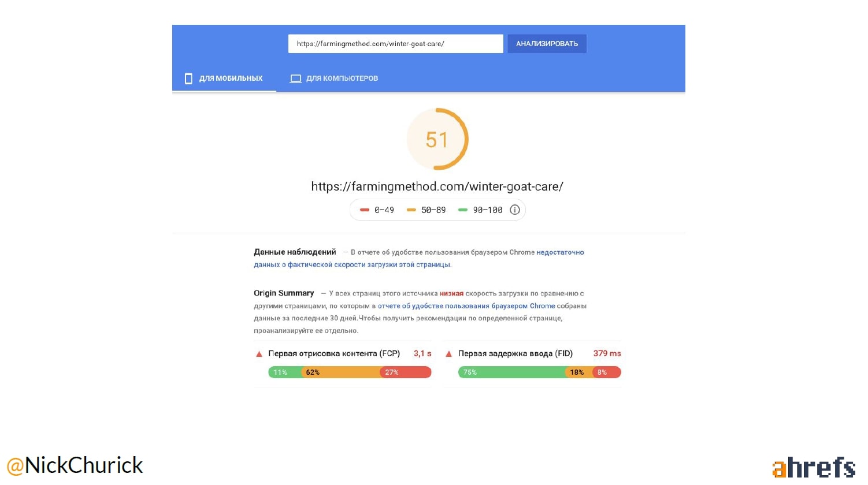The image size is (868, 485).
Task: Open the Chrome user experience report link
Action: point(466,306)
